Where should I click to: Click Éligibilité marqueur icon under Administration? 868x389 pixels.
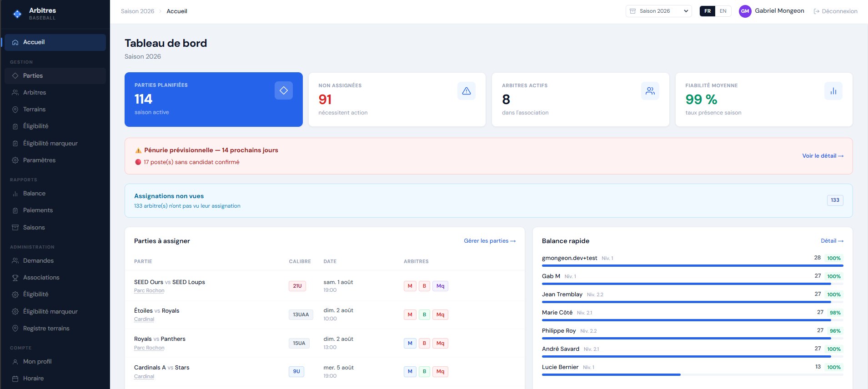[15, 312]
